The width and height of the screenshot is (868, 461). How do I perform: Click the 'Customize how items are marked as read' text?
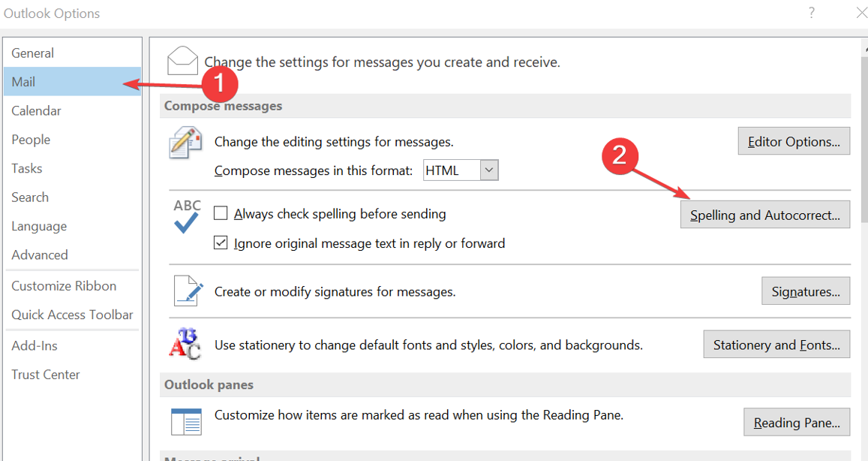419,415
